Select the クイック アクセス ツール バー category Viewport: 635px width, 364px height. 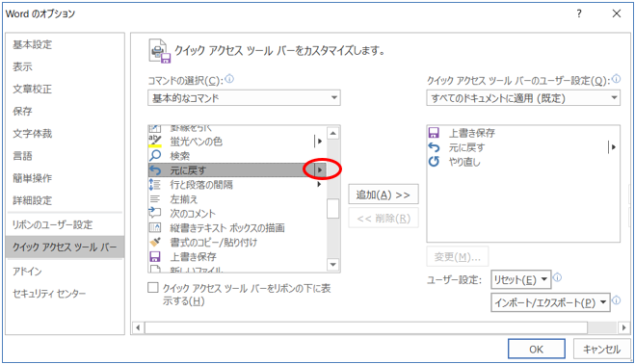click(65, 247)
